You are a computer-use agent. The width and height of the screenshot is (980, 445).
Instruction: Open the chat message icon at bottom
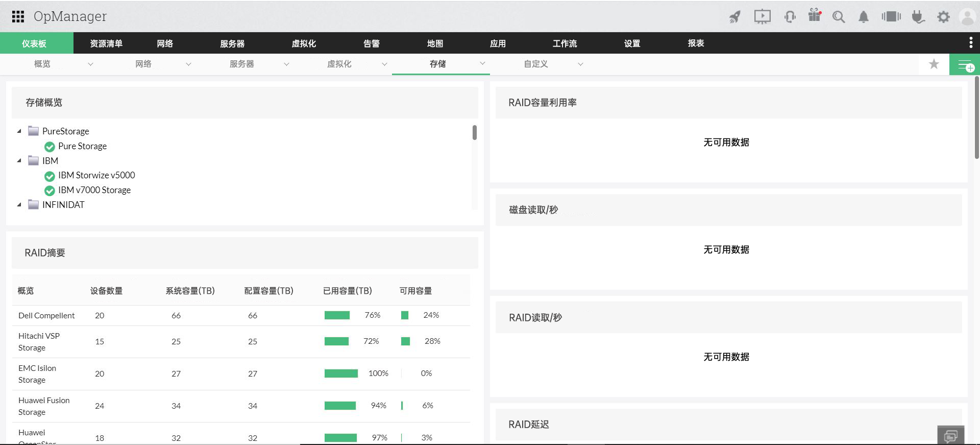pos(951,436)
